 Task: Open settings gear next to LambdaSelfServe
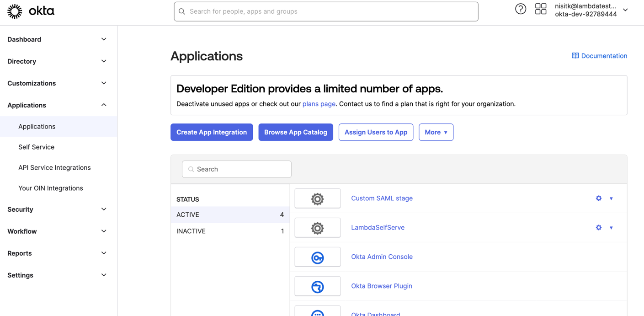[x=599, y=227]
